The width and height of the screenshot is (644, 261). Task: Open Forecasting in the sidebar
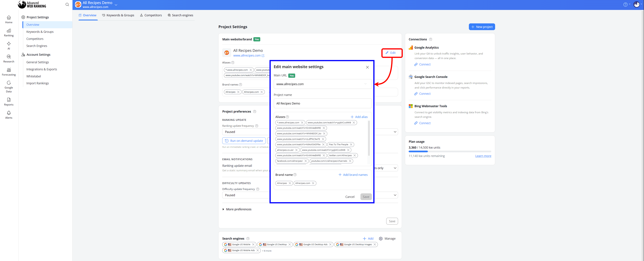tap(9, 72)
